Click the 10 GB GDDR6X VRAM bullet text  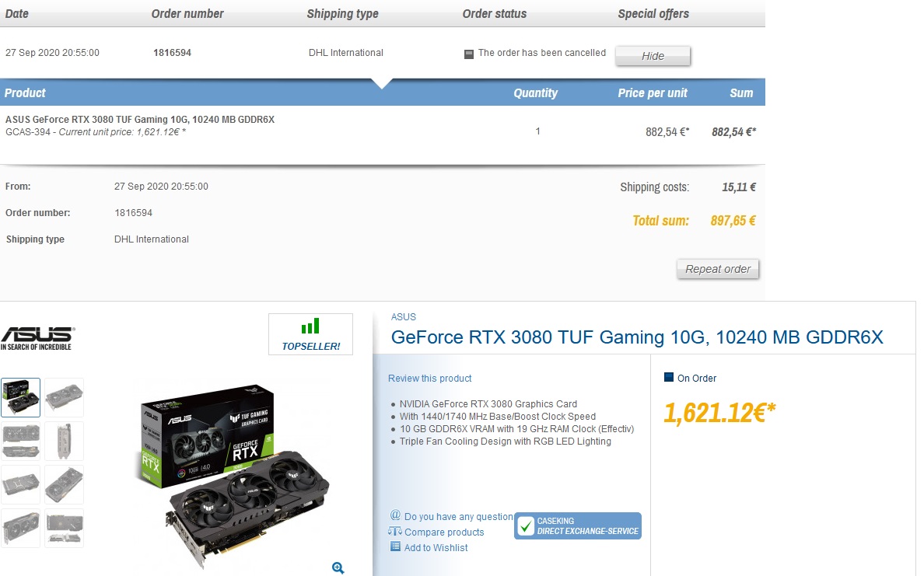pyautogui.click(x=516, y=429)
